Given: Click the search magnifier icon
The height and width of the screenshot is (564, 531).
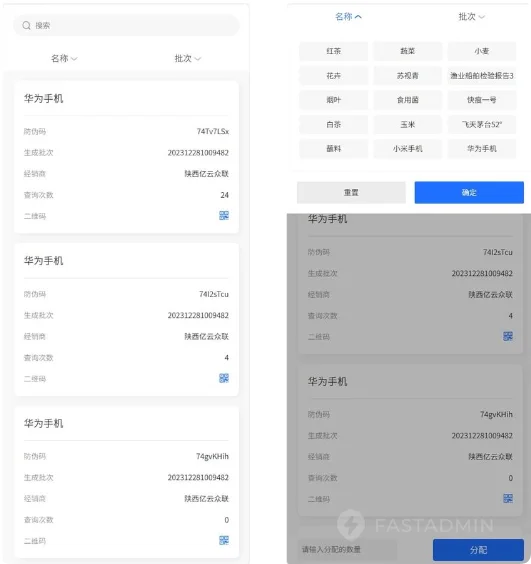Looking at the screenshot, I should (26, 26).
